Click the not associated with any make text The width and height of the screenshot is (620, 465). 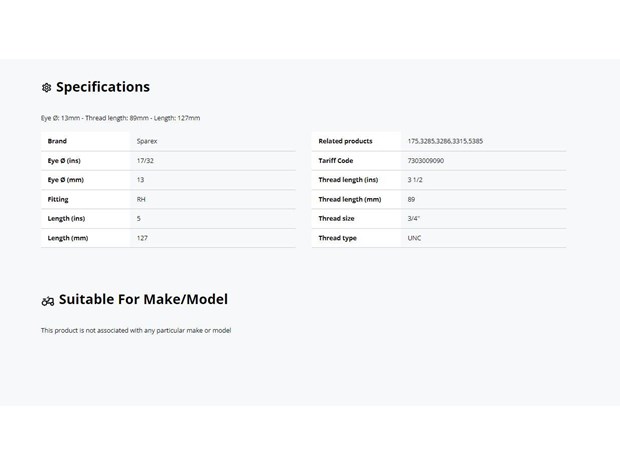(x=136, y=330)
